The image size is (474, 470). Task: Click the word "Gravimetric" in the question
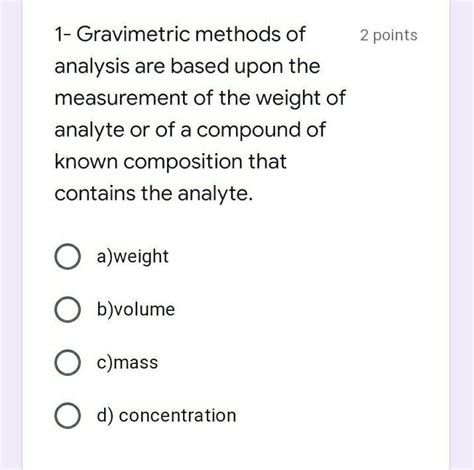[133, 34]
